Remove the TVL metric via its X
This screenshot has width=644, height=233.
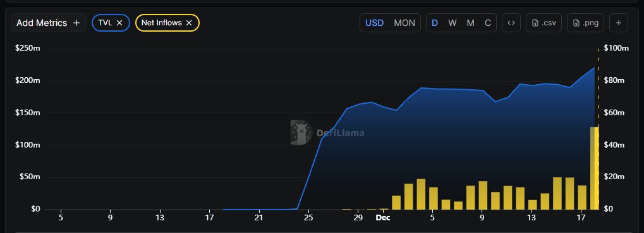(x=119, y=23)
